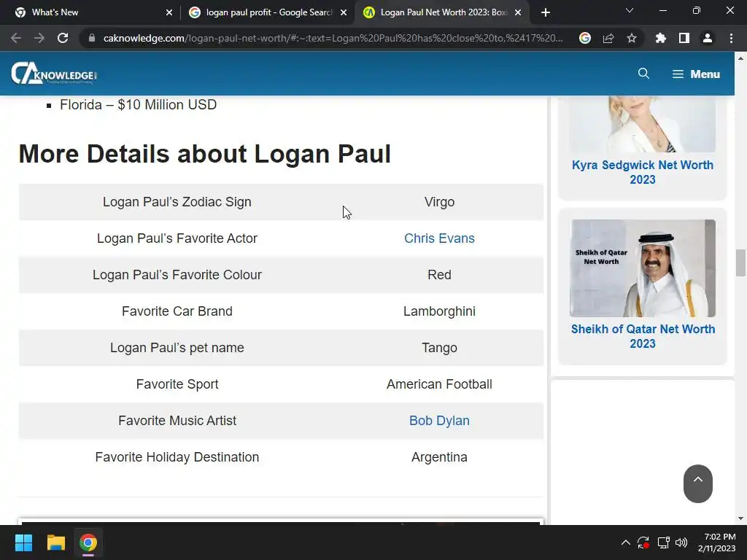Viewport: 747px width, 560px height.
Task: Open the Windows Start menu
Action: (23, 542)
